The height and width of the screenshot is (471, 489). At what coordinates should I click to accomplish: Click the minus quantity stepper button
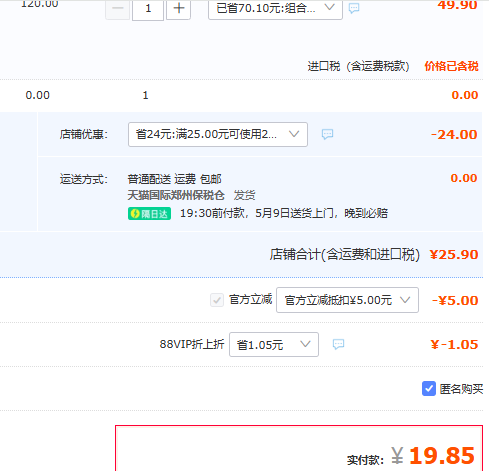pyautogui.click(x=118, y=9)
